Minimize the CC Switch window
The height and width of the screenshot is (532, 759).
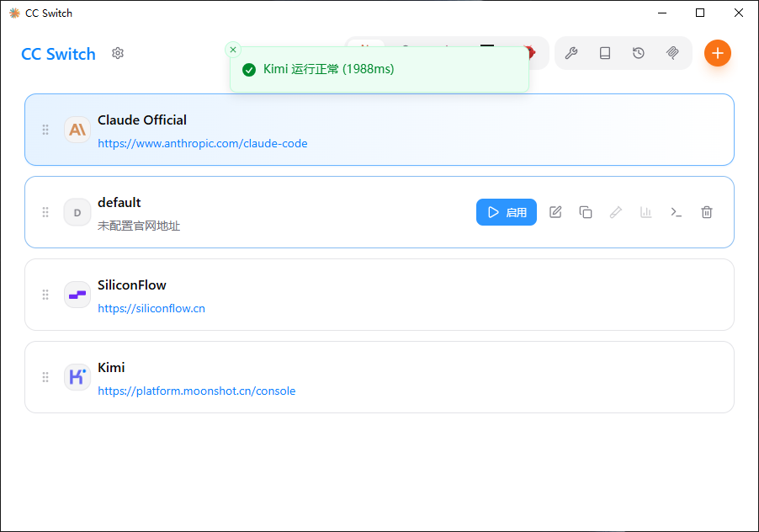[662, 13]
